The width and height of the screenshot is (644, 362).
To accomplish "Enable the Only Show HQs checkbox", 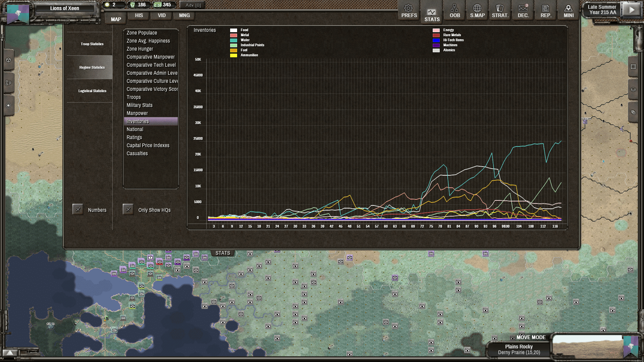I will pyautogui.click(x=128, y=209).
